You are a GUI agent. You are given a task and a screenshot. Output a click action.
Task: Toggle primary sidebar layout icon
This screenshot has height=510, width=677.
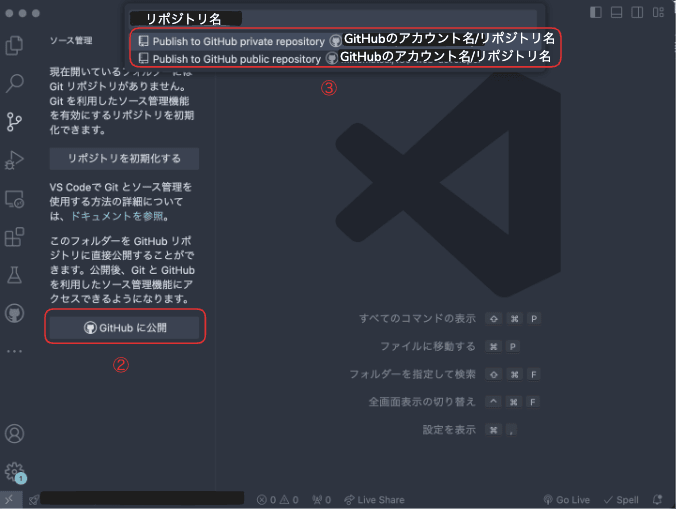tap(596, 12)
